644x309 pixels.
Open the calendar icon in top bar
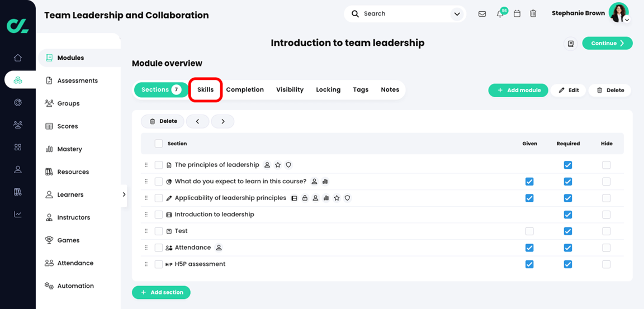(x=517, y=13)
